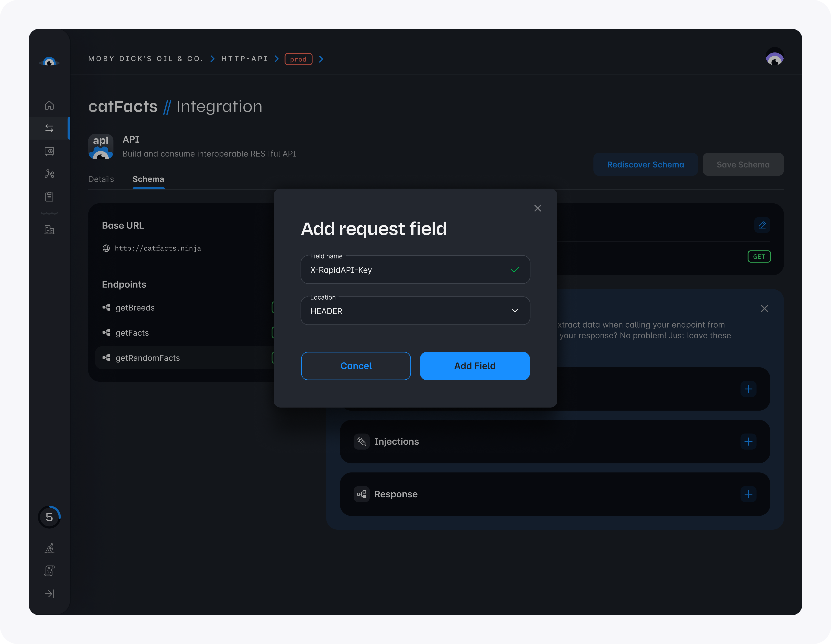Click Cancel in the dialog
The image size is (831, 644).
click(x=356, y=366)
